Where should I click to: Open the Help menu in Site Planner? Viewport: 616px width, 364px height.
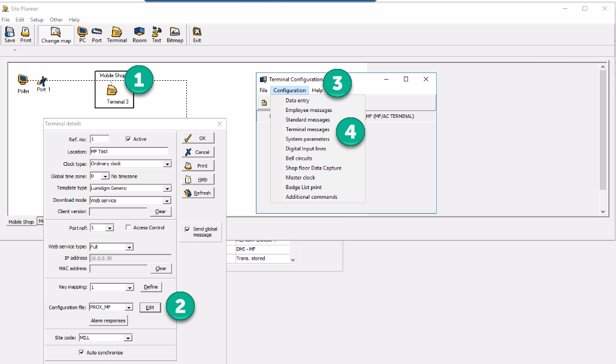click(x=74, y=20)
